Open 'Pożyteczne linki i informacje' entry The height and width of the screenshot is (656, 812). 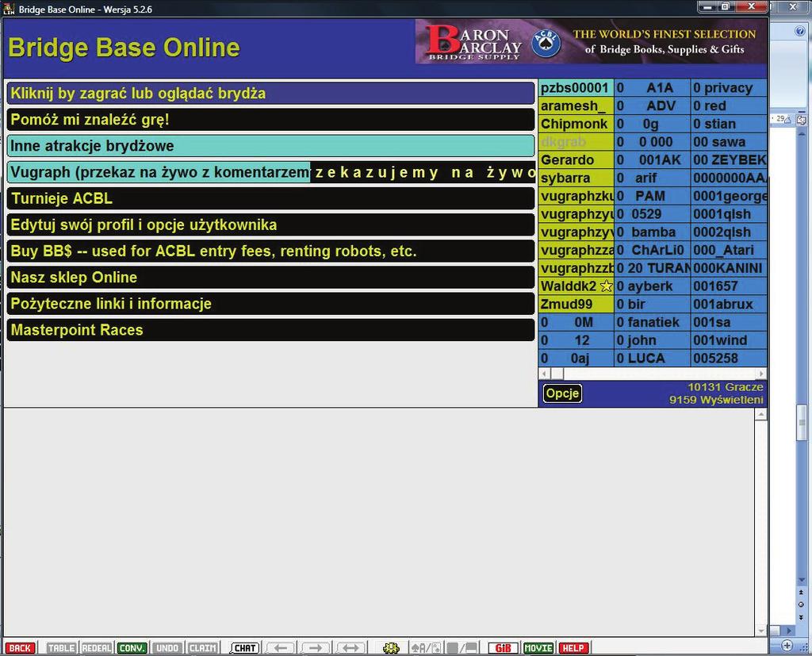pyautogui.click(x=271, y=304)
